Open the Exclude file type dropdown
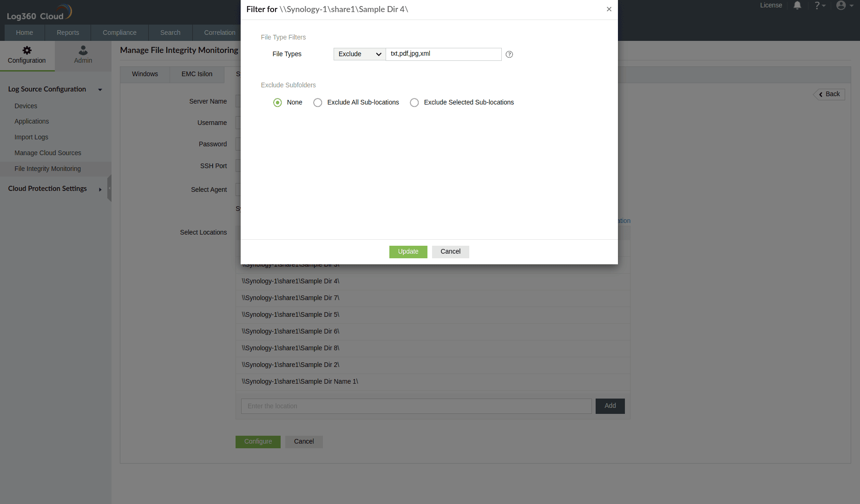Screen dimensions: 860x504 click(x=359, y=54)
